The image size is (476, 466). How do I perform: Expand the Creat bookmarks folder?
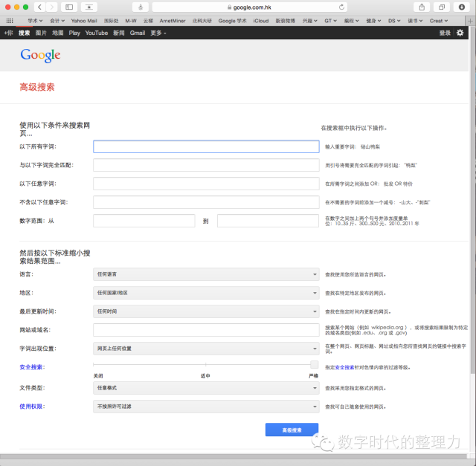pyautogui.click(x=439, y=21)
